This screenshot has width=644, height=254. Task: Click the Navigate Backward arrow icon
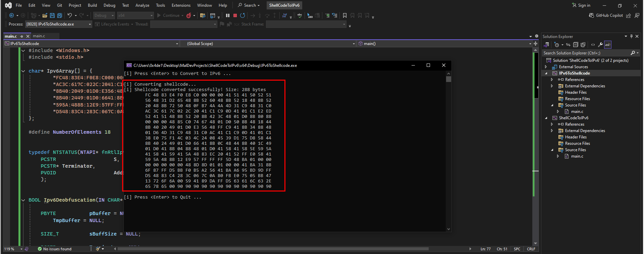(x=11, y=15)
